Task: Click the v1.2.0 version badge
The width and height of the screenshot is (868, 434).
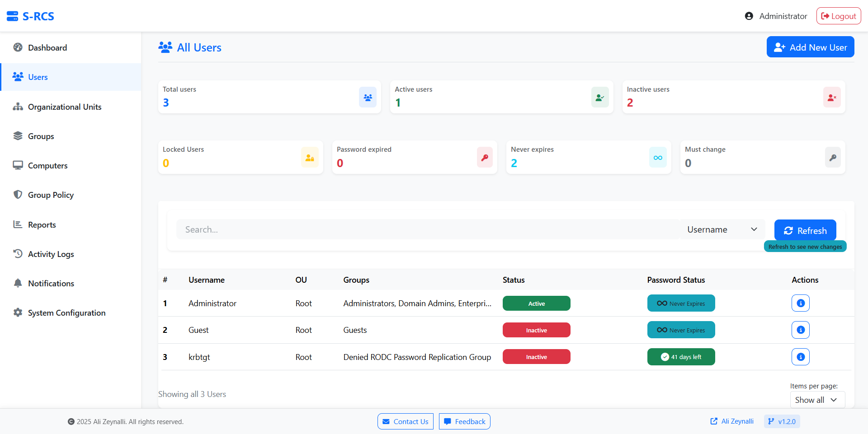Action: click(782, 421)
